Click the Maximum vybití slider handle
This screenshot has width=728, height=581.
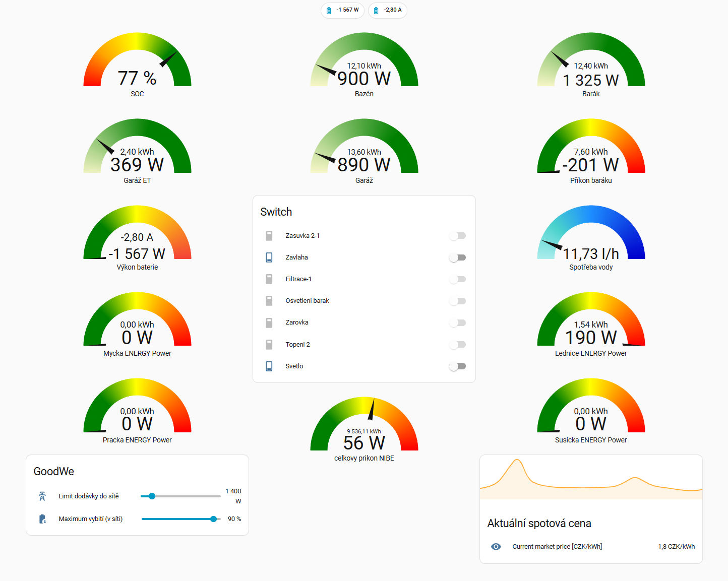click(x=213, y=519)
